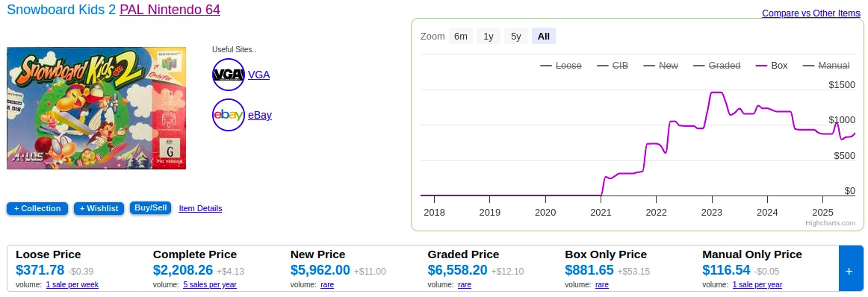Set chart zoom to 6m
This screenshot has height=297, width=868.
pos(461,36)
